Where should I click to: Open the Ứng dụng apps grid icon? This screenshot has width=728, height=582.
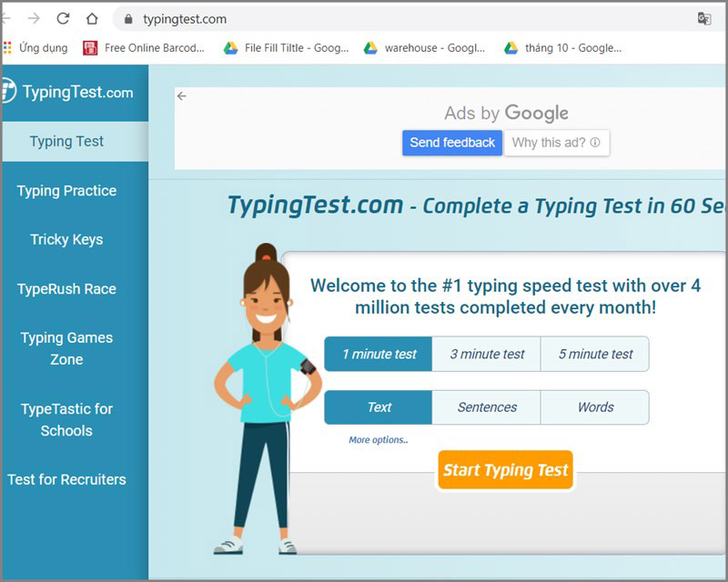8,47
